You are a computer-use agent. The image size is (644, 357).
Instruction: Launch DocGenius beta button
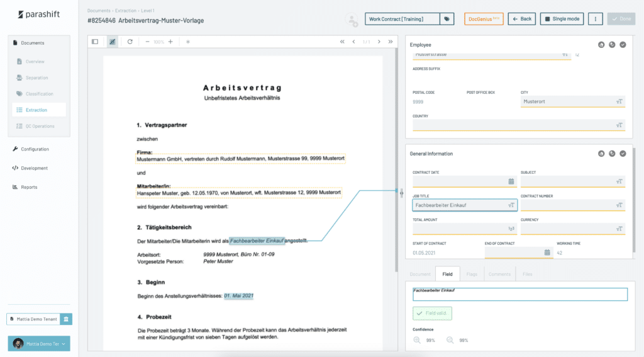pyautogui.click(x=484, y=19)
